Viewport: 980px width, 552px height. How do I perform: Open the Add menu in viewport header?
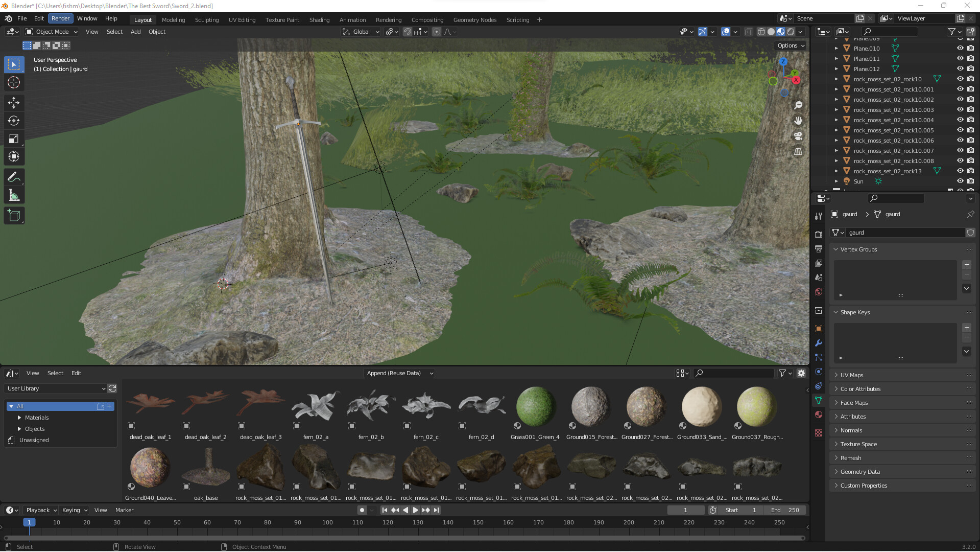(135, 32)
